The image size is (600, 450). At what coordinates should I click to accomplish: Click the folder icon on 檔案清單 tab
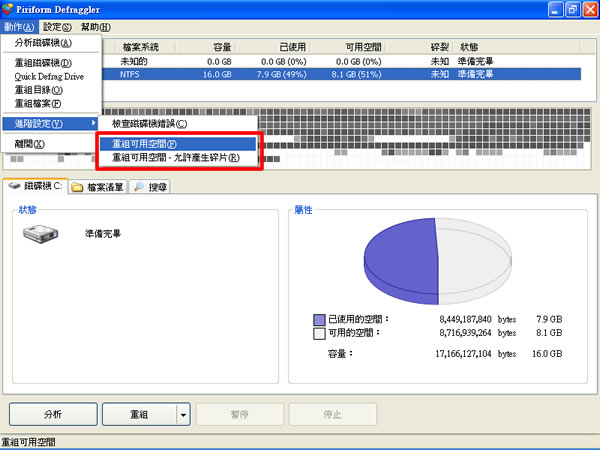tap(77, 187)
